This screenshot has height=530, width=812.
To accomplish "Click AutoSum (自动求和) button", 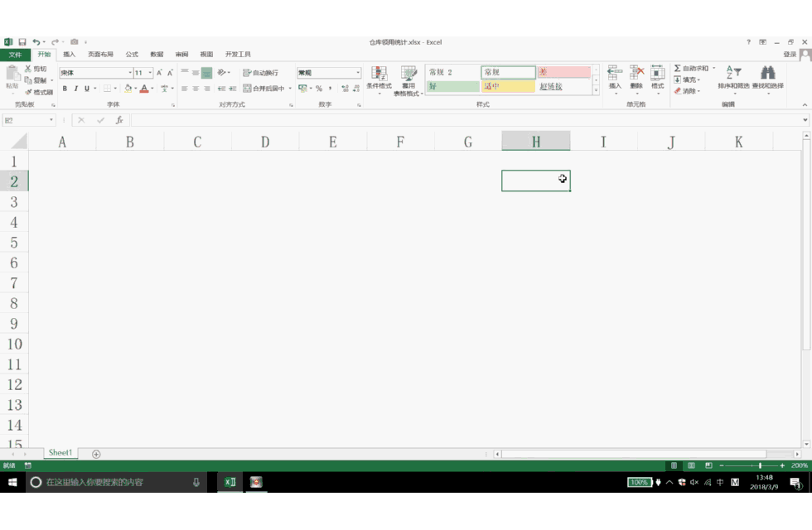I will (x=691, y=68).
